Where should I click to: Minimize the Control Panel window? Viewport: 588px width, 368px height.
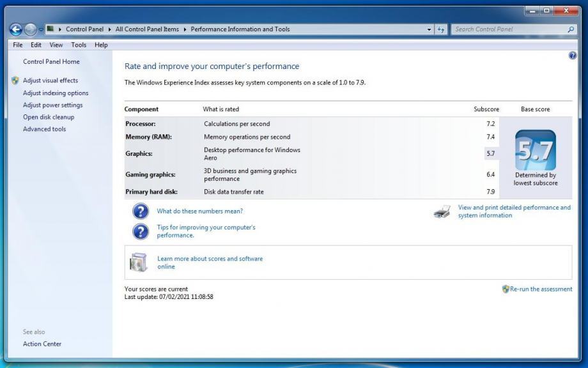(532, 10)
